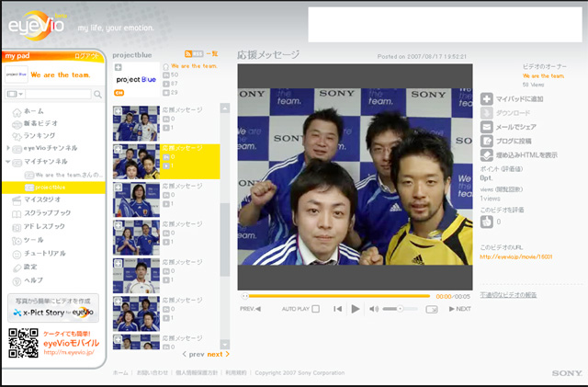Screen dimensions: 588x387
Task: Mute the video with speaker icon
Action: click(374, 309)
